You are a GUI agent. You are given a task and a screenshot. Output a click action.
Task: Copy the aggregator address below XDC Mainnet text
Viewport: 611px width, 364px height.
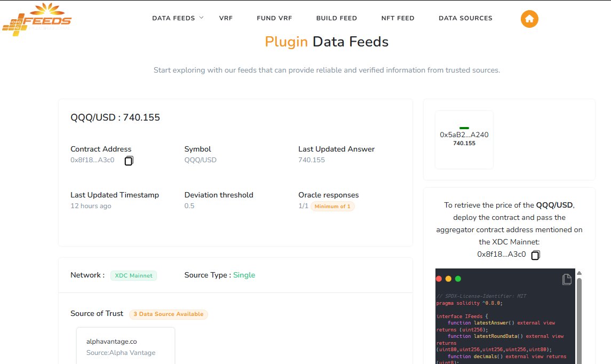coord(536,255)
